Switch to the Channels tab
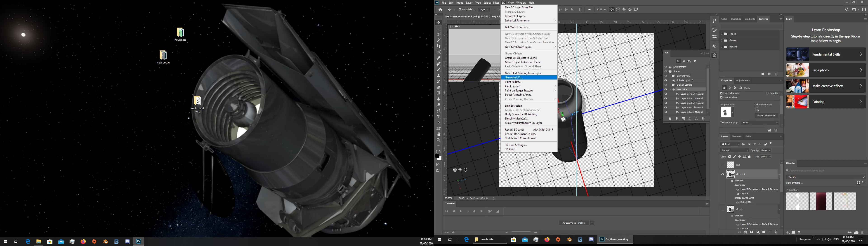Screen dimensions: 868x246 tap(737, 137)
